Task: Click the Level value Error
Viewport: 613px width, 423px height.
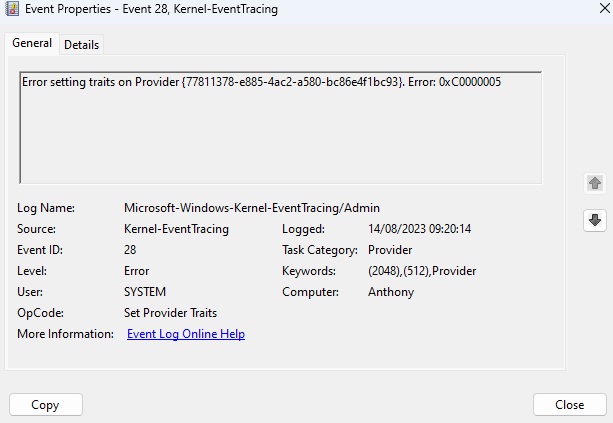Action: (136, 271)
